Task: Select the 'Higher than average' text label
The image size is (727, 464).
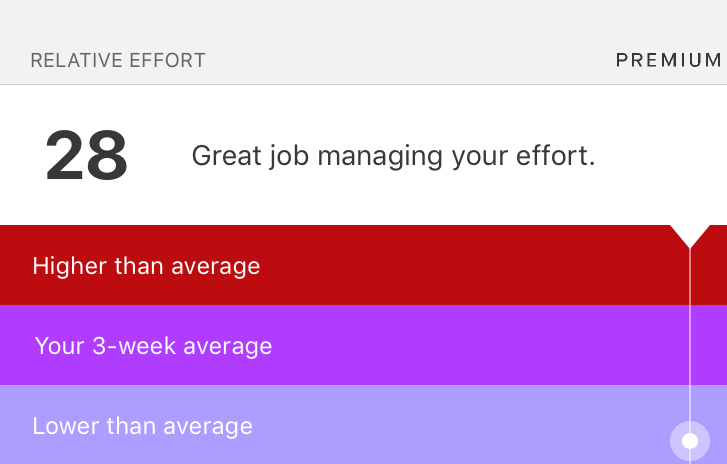Action: pyautogui.click(x=146, y=266)
